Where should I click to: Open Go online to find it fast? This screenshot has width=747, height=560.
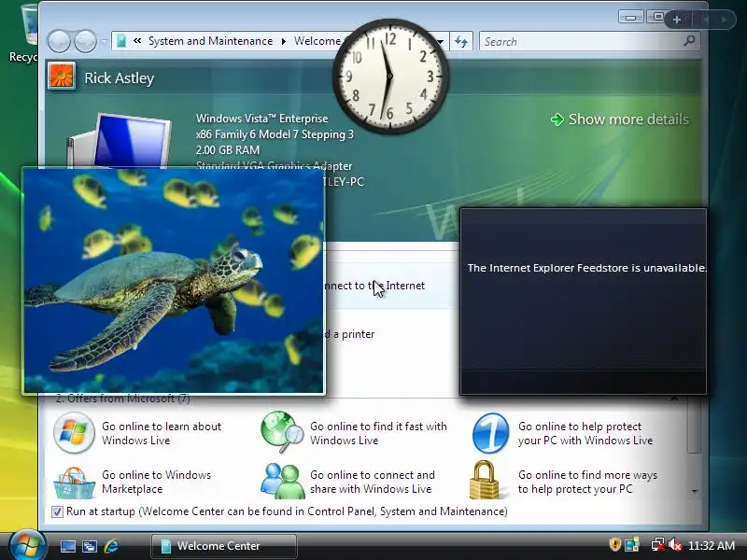pos(378,433)
